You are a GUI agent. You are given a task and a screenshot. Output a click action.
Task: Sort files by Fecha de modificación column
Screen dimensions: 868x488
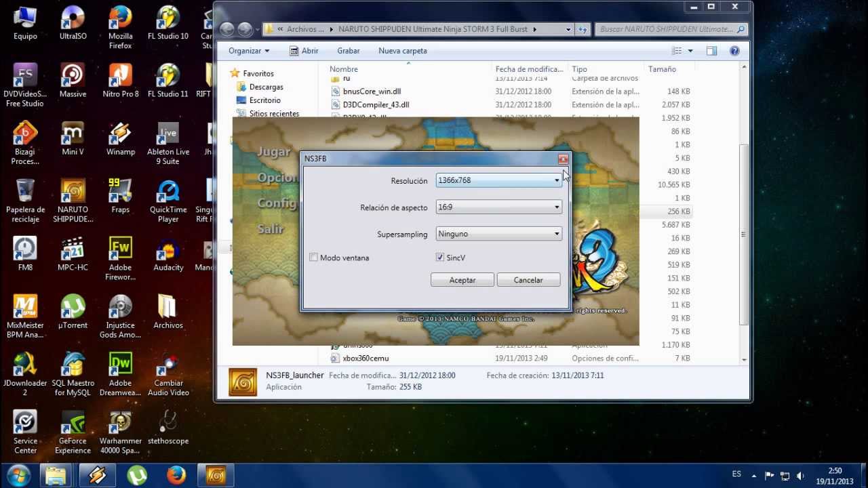coord(529,69)
